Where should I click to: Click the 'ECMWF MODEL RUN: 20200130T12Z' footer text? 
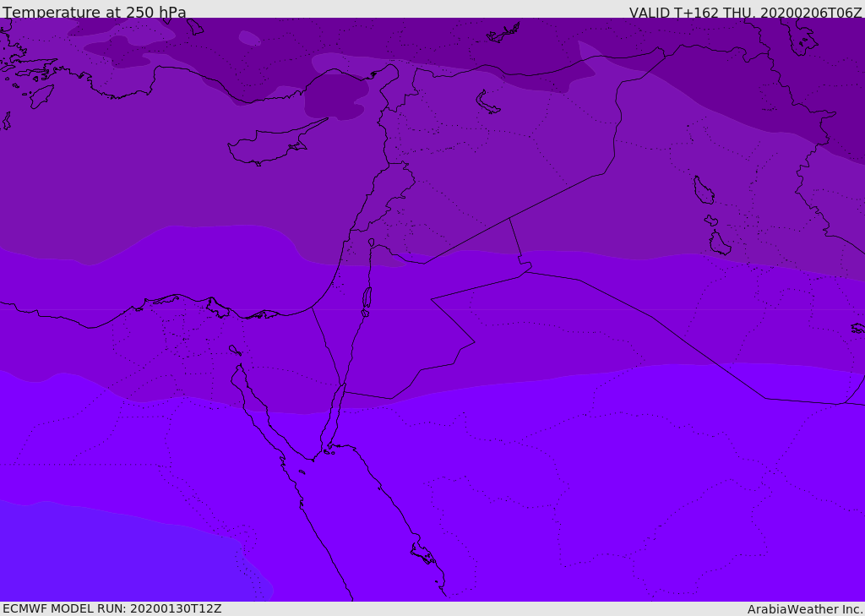pos(112,608)
